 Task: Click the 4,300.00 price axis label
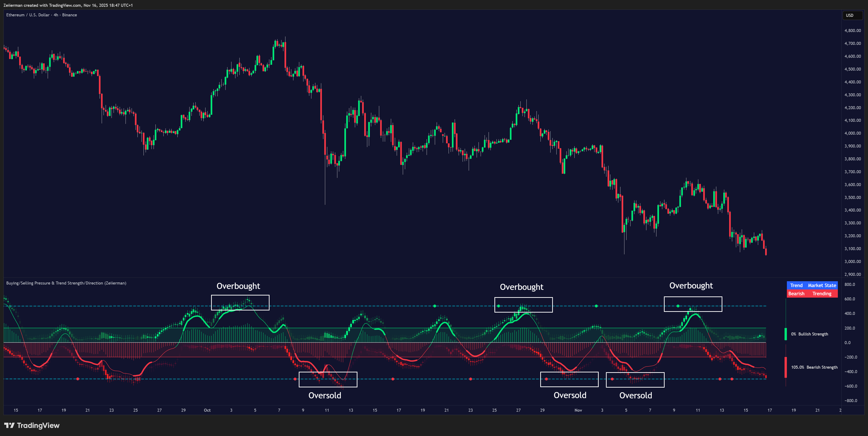[x=853, y=95]
